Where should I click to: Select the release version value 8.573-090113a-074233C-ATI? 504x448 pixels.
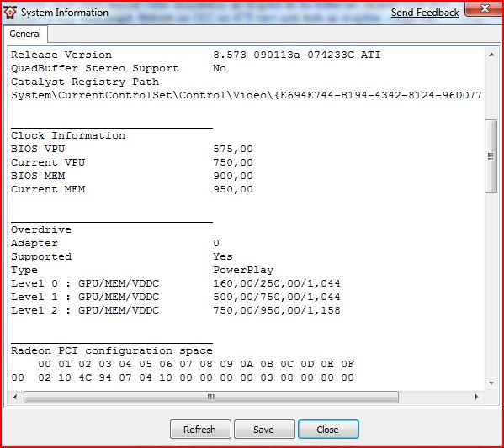click(x=297, y=55)
